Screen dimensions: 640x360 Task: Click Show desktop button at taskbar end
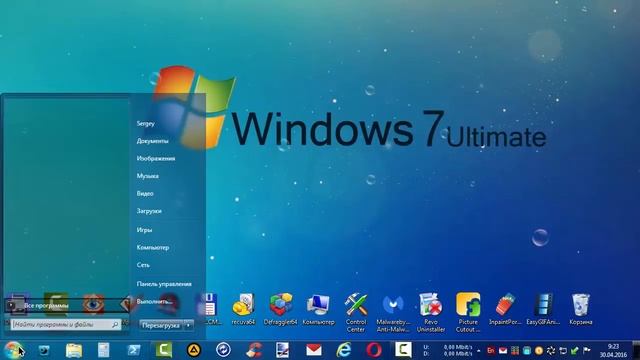636,350
